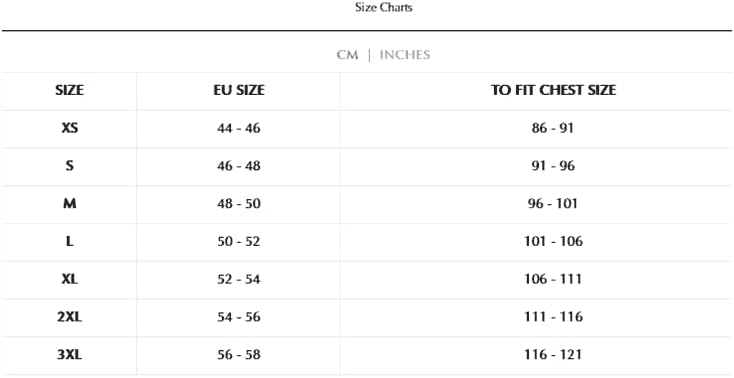Screen dimensions: 734x378
Task: Select EU size cell 56 - 58
Action: point(239,355)
